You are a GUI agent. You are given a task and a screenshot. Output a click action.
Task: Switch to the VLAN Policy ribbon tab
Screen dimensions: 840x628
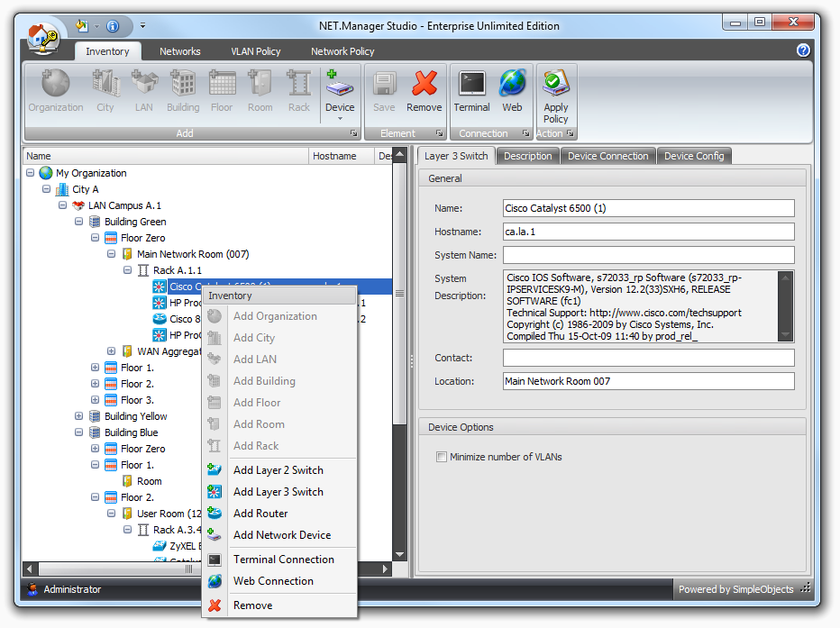click(x=256, y=51)
